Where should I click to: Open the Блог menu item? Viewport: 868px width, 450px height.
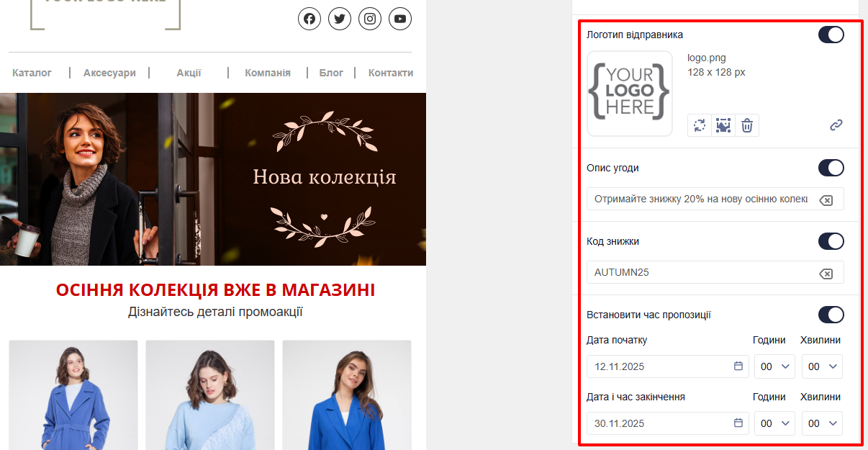[331, 73]
